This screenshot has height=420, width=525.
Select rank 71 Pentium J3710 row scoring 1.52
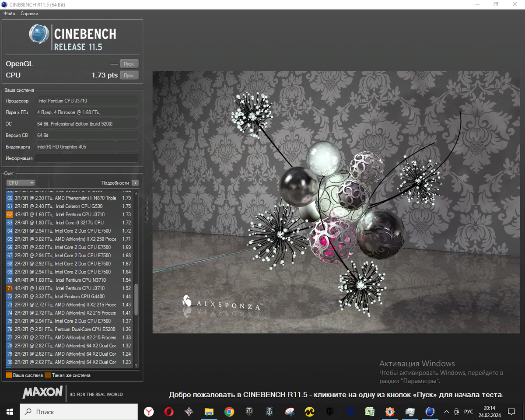pyautogui.click(x=69, y=288)
